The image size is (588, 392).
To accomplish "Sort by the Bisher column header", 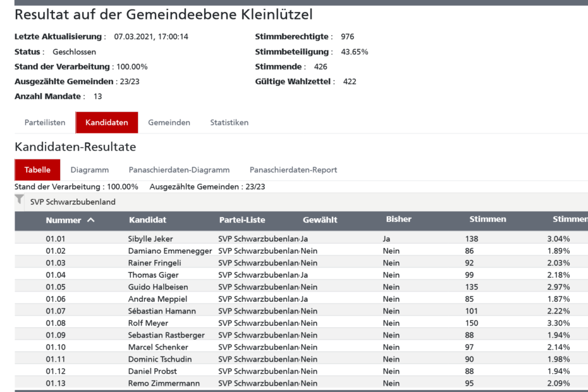I will (x=398, y=219).
